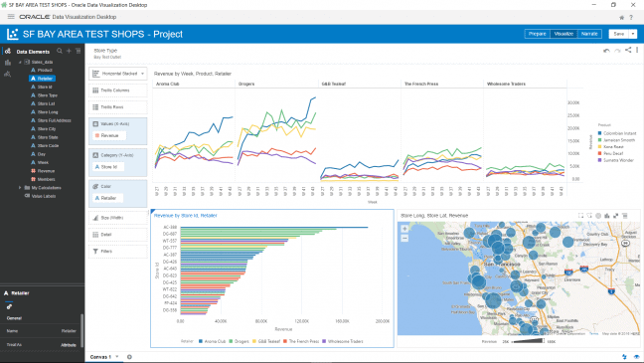Redo the last edit

pyautogui.click(x=617, y=50)
